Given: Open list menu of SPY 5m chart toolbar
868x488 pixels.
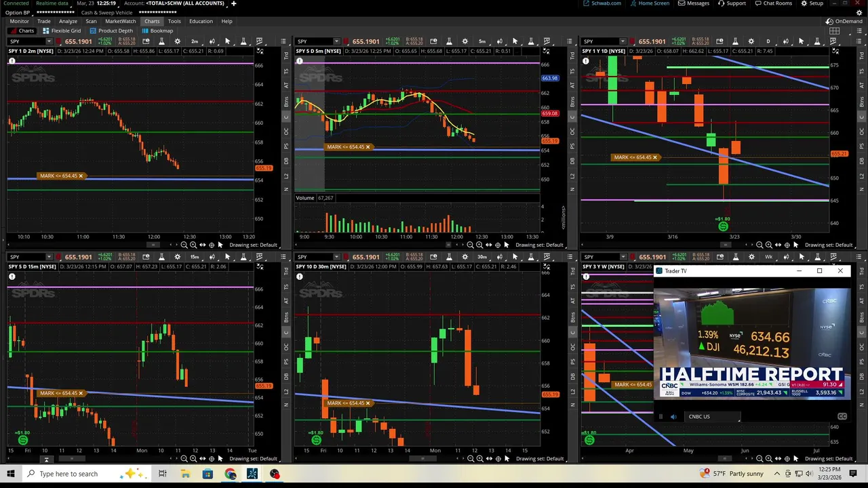Looking at the screenshot, I should coord(570,41).
